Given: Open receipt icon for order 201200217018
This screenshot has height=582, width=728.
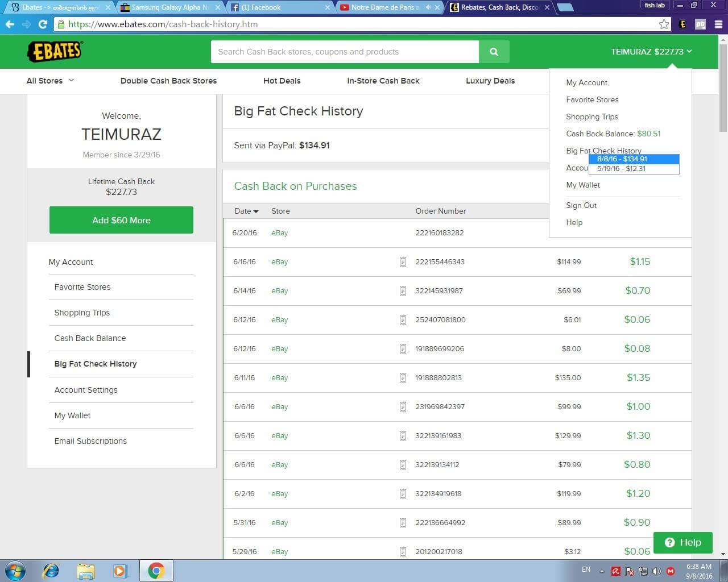Looking at the screenshot, I should pyautogui.click(x=403, y=552).
